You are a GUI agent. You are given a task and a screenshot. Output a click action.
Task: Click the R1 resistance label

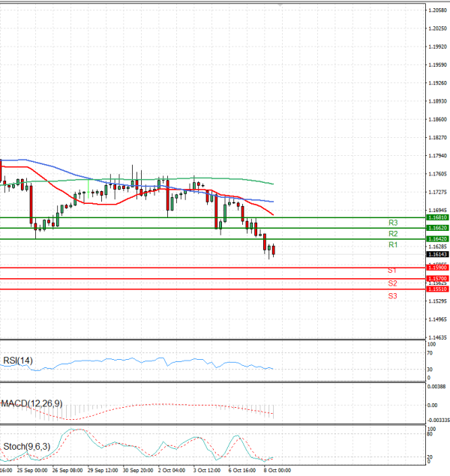point(392,245)
